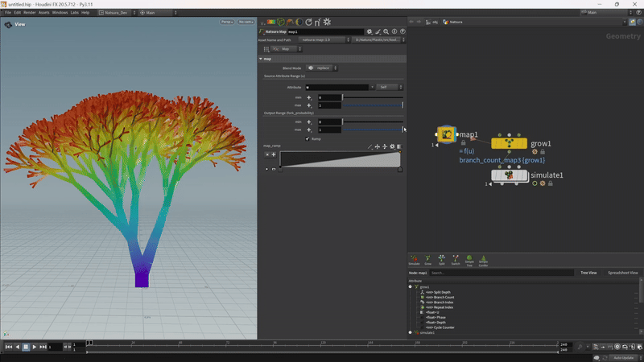Jump to the last frame button

(43, 347)
